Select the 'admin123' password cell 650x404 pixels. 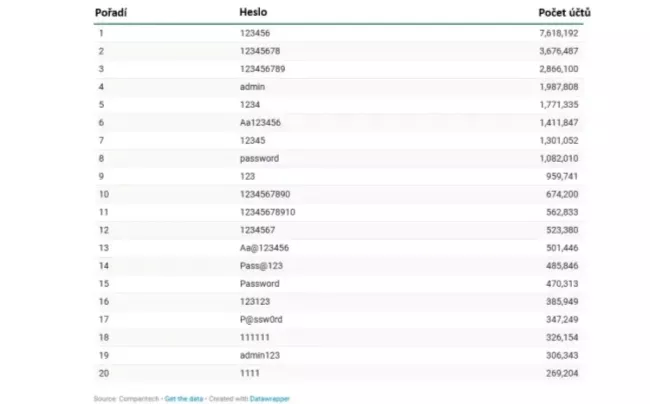(x=259, y=355)
